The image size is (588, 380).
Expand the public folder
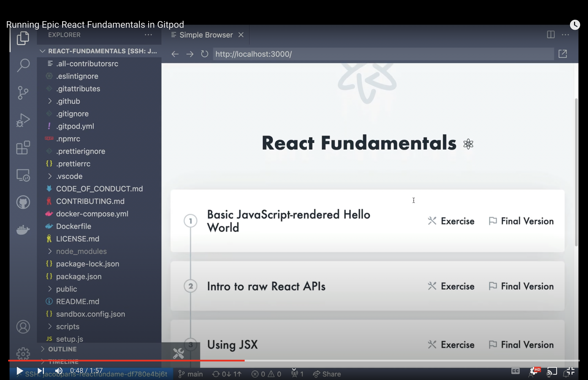99,289
